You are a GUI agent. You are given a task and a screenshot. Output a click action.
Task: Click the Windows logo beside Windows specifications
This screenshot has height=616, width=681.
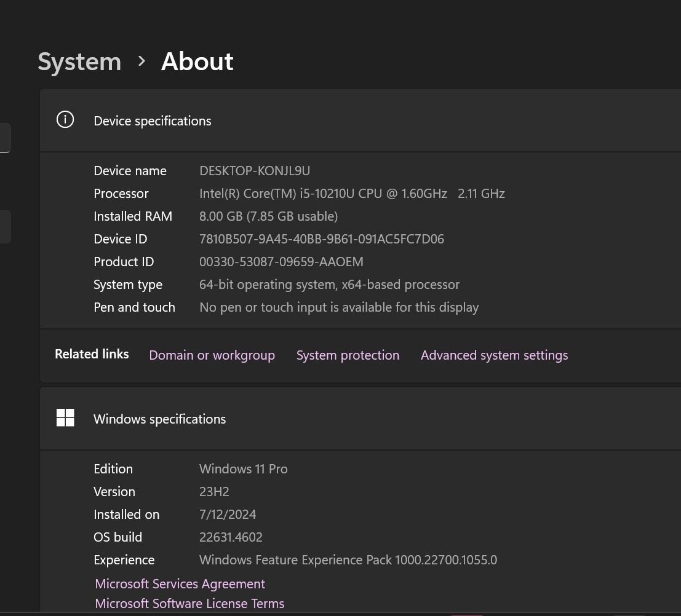coord(65,417)
